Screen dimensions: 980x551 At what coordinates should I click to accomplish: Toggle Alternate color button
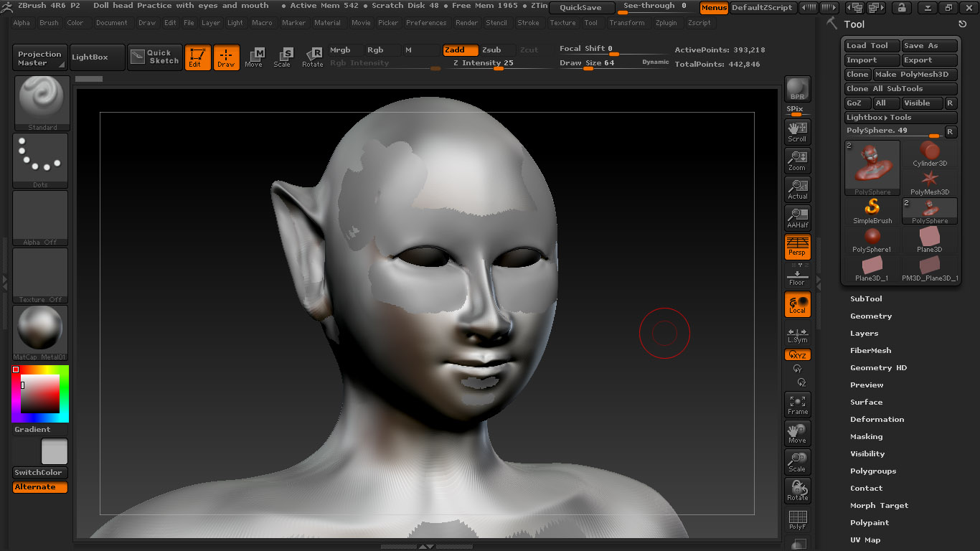tap(40, 487)
